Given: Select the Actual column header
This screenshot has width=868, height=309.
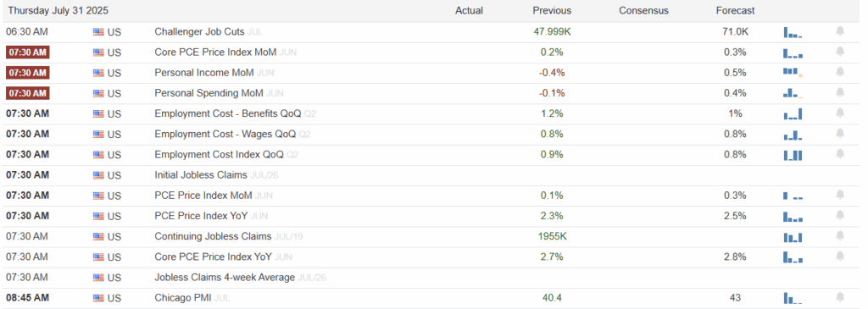Looking at the screenshot, I should click(469, 10).
